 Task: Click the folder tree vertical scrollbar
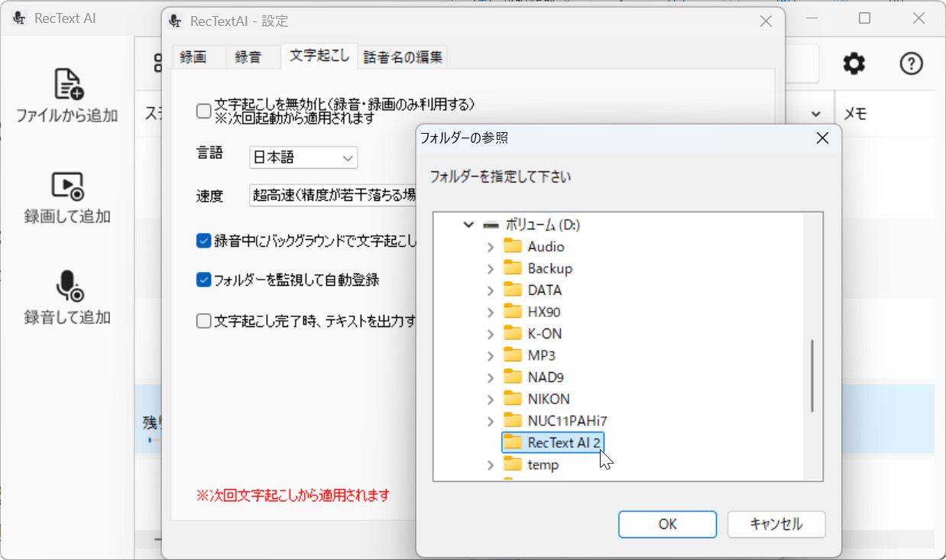coord(812,374)
